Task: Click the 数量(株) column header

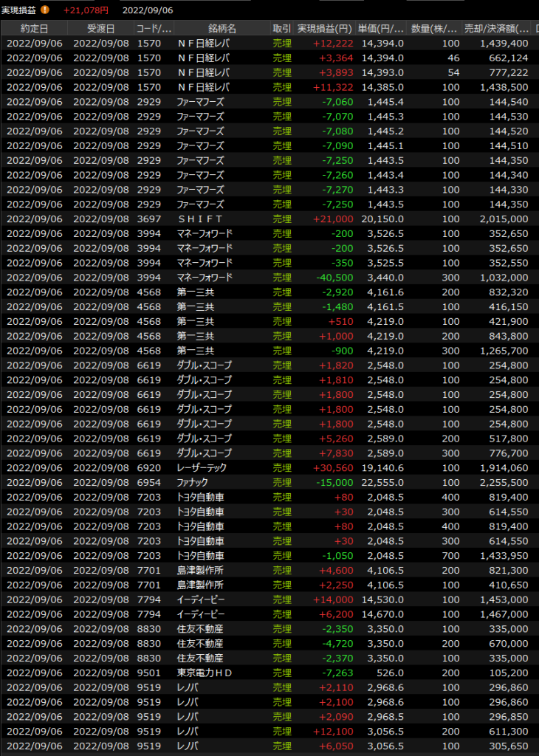Action: coord(434,29)
